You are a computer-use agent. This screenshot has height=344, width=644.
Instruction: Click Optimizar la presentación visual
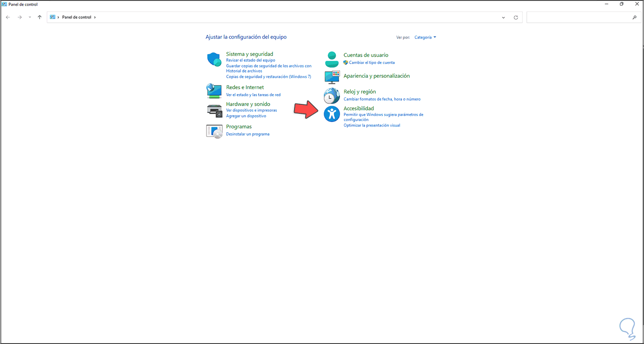point(371,125)
